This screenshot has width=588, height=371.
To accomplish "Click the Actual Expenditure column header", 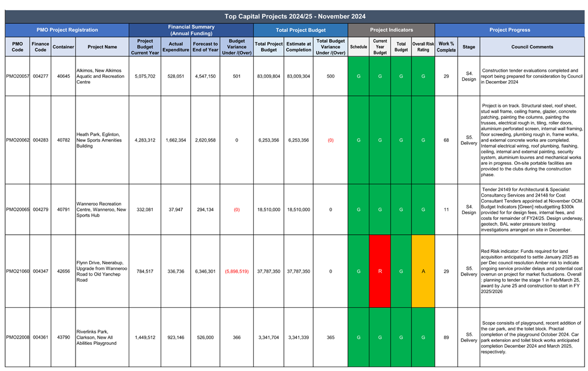I will (x=175, y=47).
